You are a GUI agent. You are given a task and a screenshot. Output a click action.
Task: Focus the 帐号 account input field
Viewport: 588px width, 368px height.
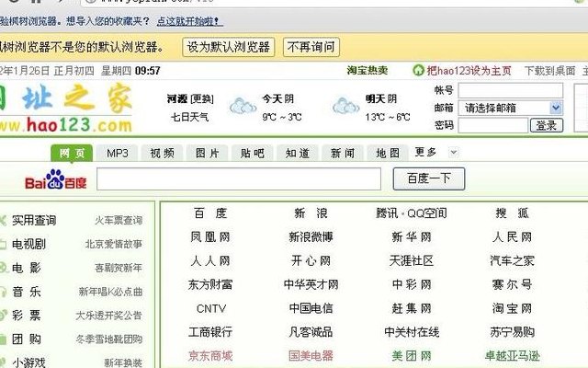pos(511,90)
